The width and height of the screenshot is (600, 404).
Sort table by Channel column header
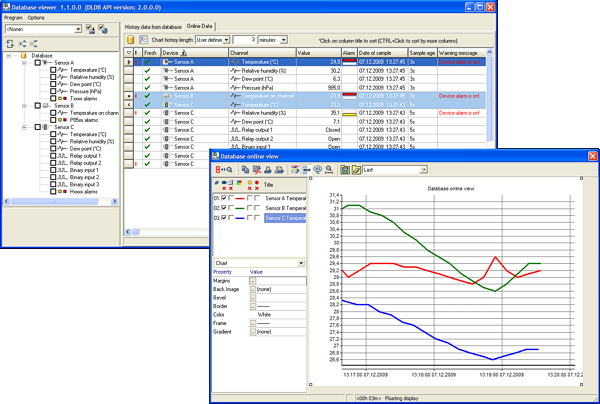coord(262,53)
